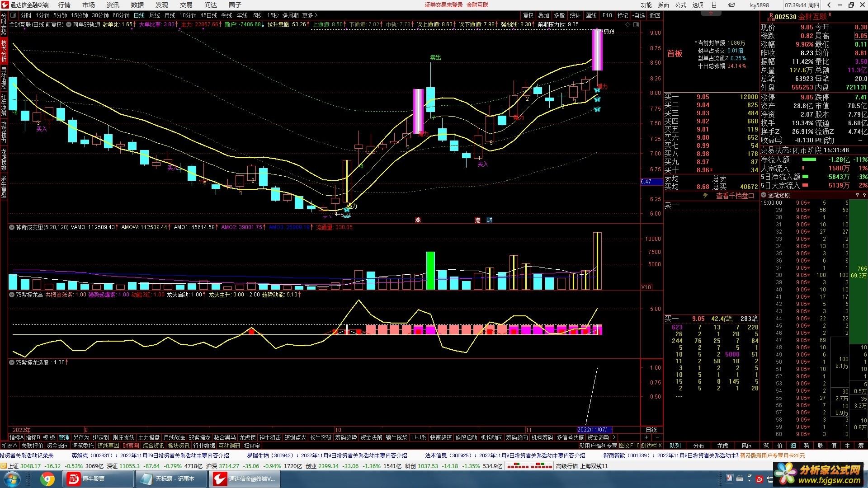Open the 新用户福利专享 link
868x488 pixels.
click(598, 446)
